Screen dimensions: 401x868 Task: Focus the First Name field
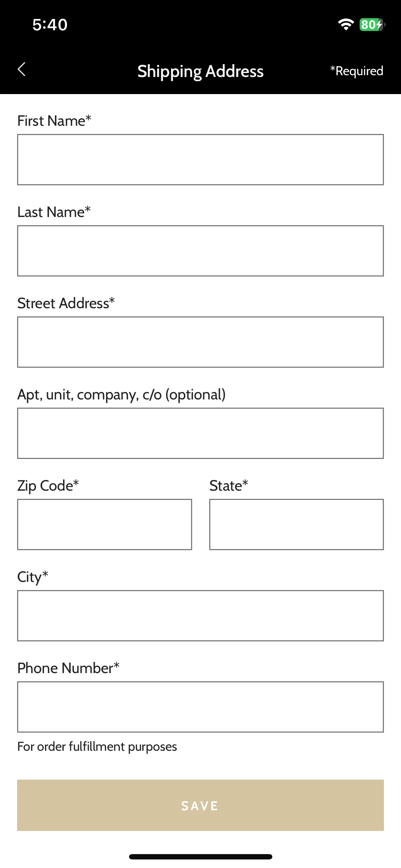click(200, 160)
